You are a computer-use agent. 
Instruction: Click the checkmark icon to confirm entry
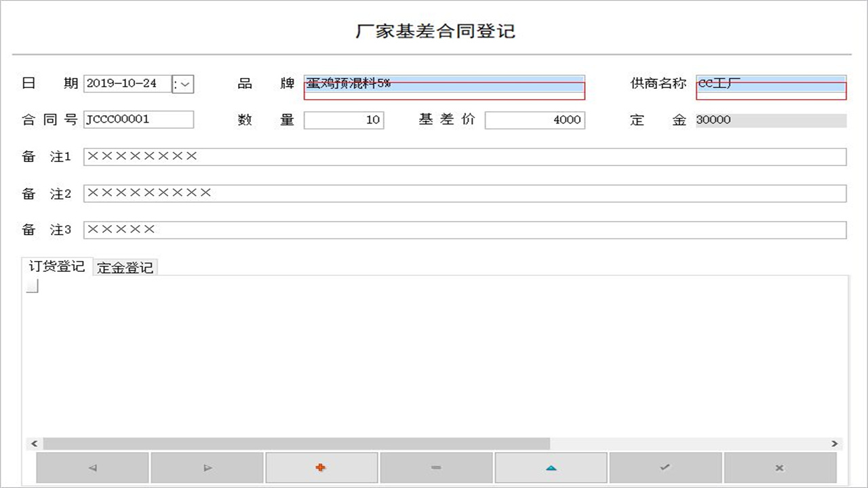click(665, 467)
